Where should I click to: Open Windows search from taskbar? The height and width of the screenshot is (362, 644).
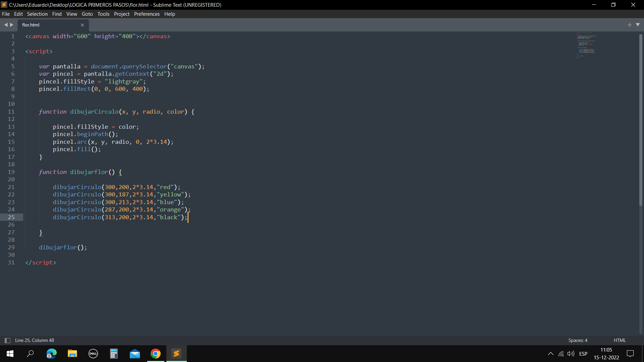31,354
